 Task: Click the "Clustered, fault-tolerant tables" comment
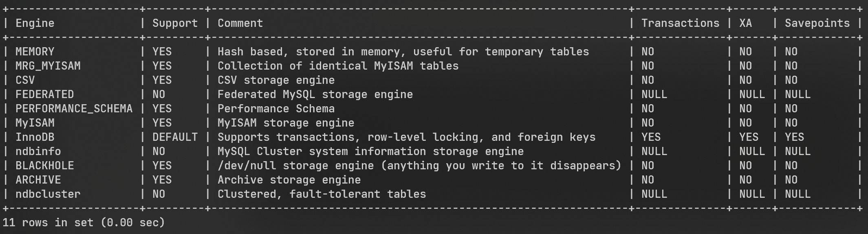[322, 194]
